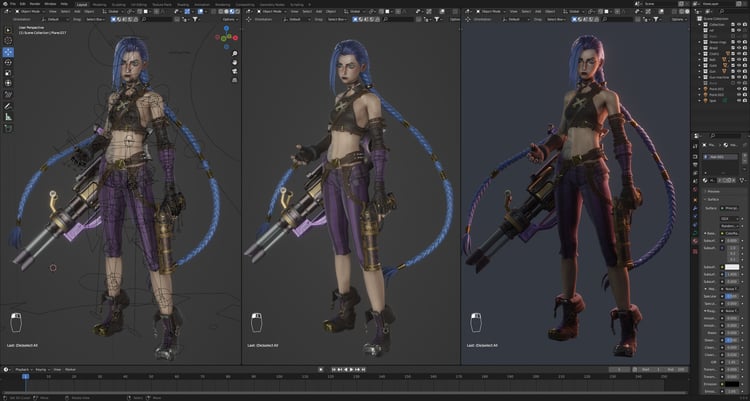Open left viewport filter funnel icon

[195, 19]
